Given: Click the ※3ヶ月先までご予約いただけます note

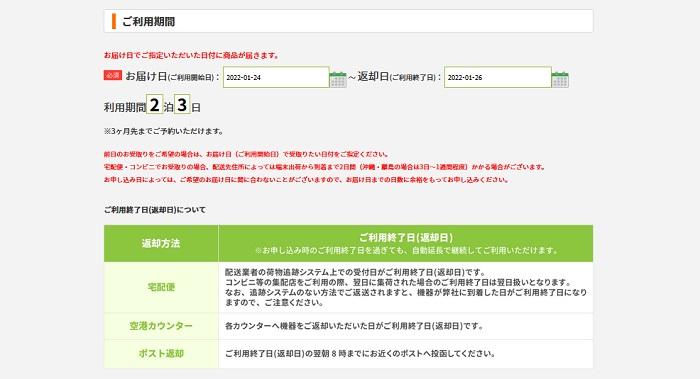Looking at the screenshot, I should 163,131.
